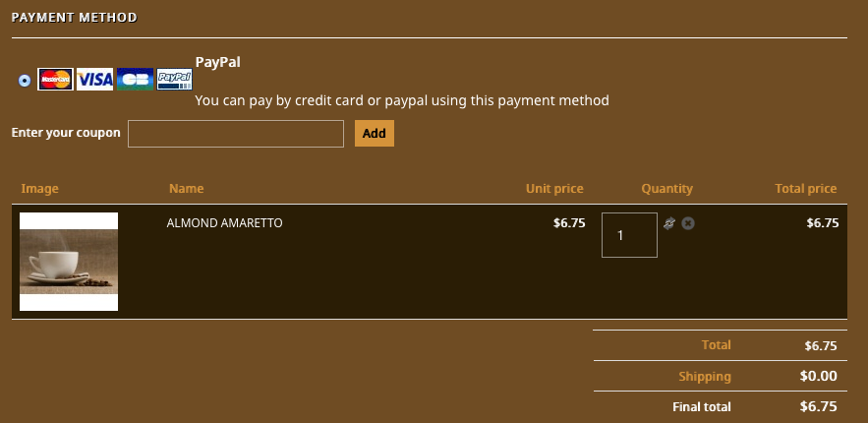Click the Quantity column header

coord(666,189)
